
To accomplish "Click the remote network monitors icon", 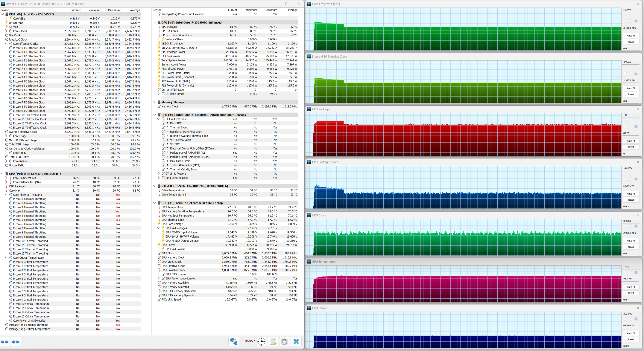I will point(234,341).
